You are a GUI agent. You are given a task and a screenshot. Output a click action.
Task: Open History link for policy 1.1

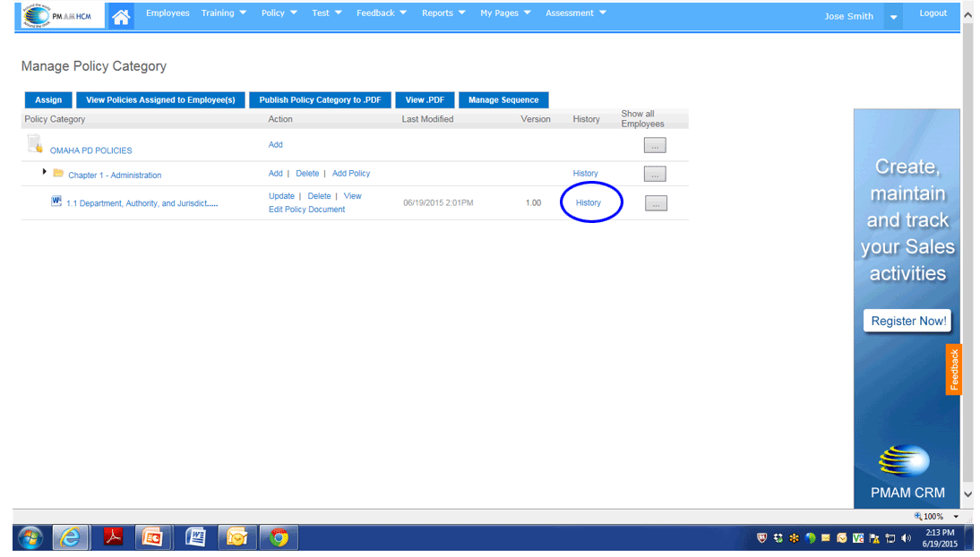[589, 202]
